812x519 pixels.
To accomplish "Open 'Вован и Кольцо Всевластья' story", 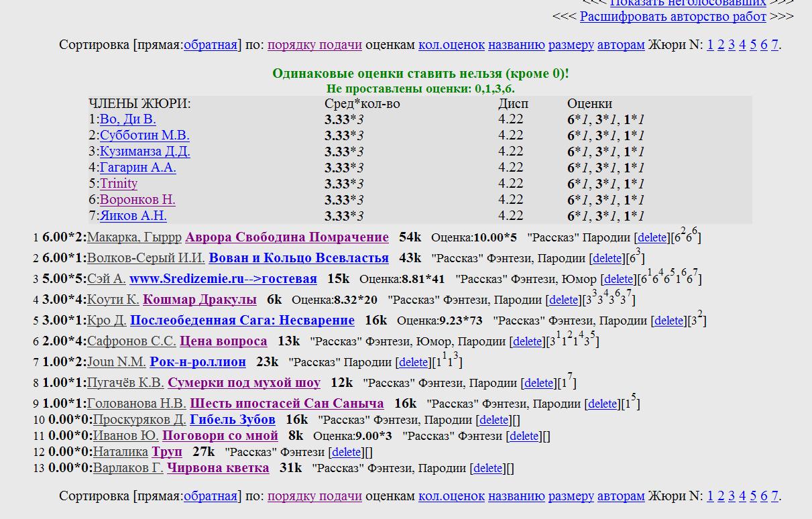I will coord(298,258).
